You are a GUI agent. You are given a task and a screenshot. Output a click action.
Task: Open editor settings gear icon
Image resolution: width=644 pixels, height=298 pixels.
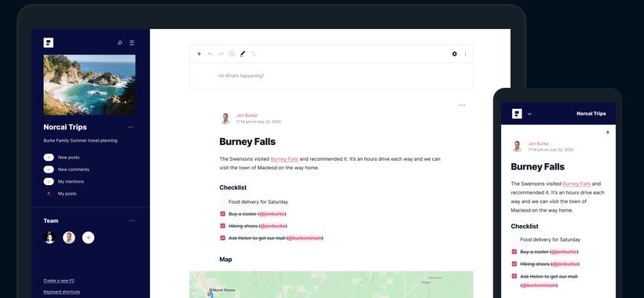tap(454, 53)
